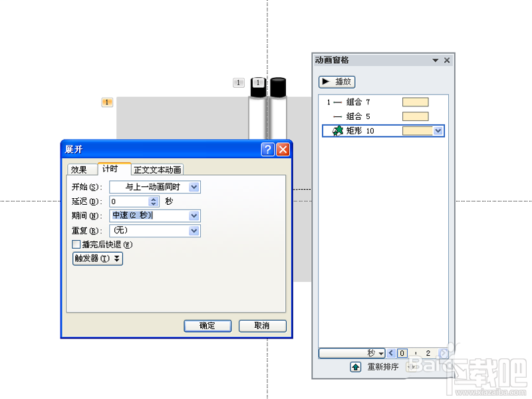Click inside the 延迟 delay input field
Image resolution: width=532 pixels, height=399 pixels.
click(x=126, y=201)
